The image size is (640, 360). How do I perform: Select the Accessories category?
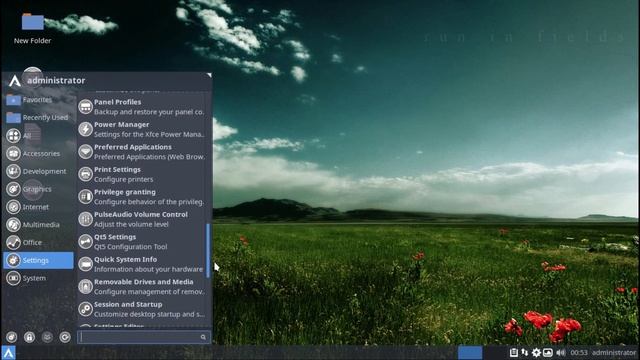(38, 153)
